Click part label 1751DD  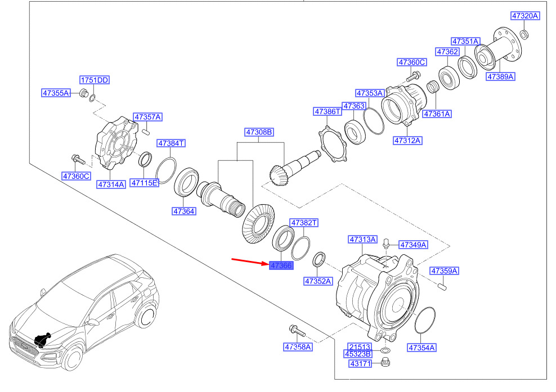tap(94, 80)
